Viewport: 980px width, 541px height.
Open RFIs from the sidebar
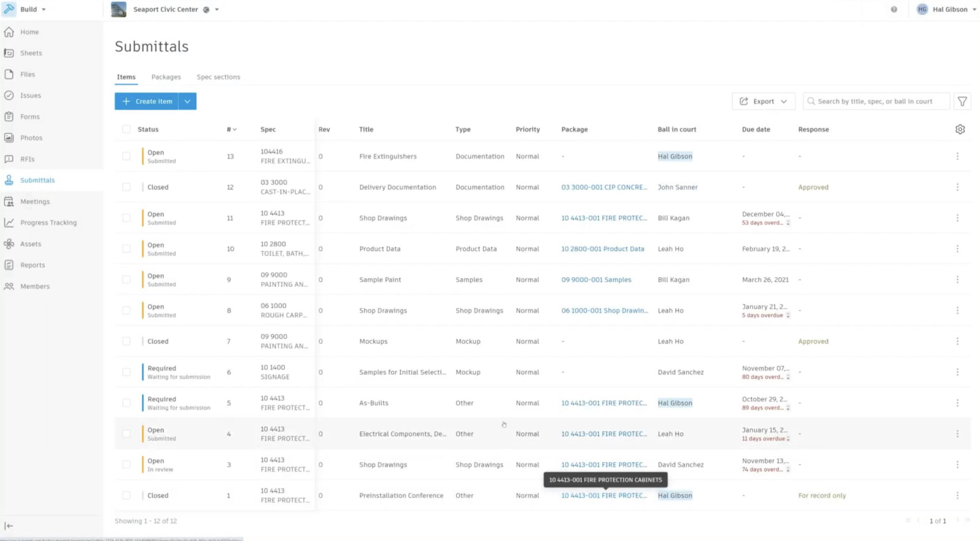[27, 159]
